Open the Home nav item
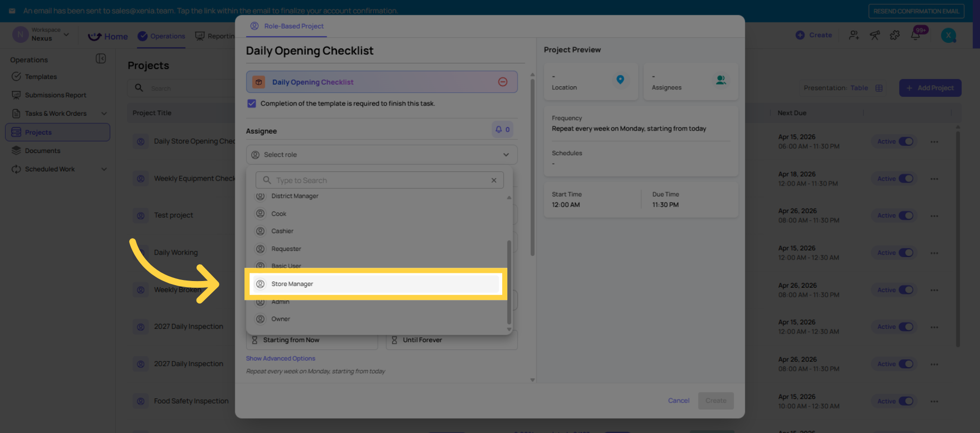The width and height of the screenshot is (980, 433). point(108,36)
